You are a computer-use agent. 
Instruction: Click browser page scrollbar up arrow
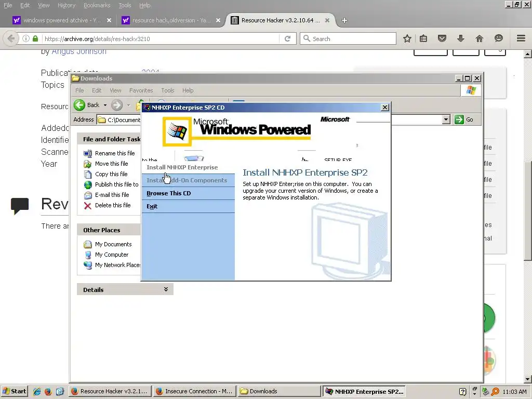(x=527, y=54)
